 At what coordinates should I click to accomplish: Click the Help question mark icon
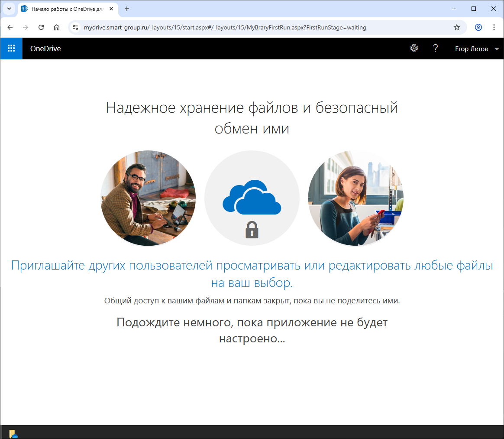click(436, 49)
